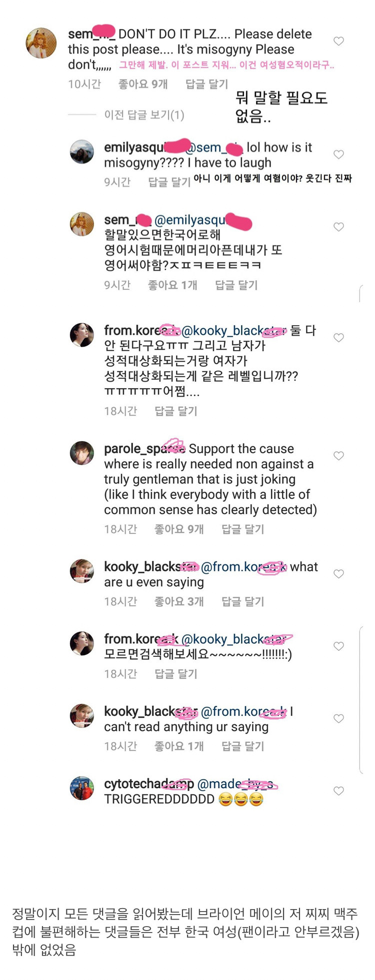
Task: Toggle heart on the TRIGGEREDDDDDD comment
Action: 338,791
